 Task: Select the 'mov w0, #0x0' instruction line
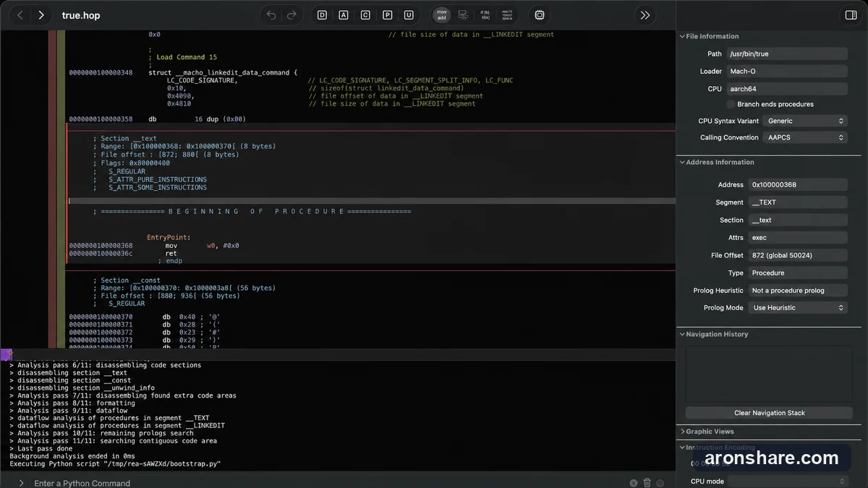[202, 246]
